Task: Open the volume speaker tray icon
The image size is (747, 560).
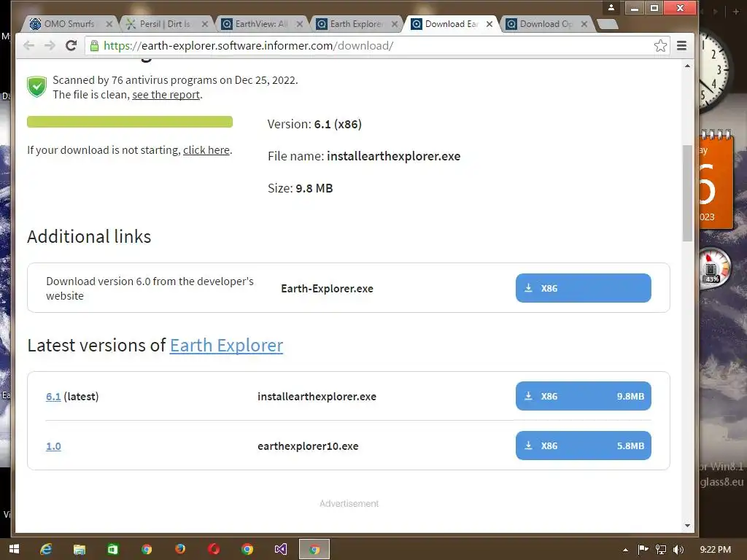Action: [678, 550]
